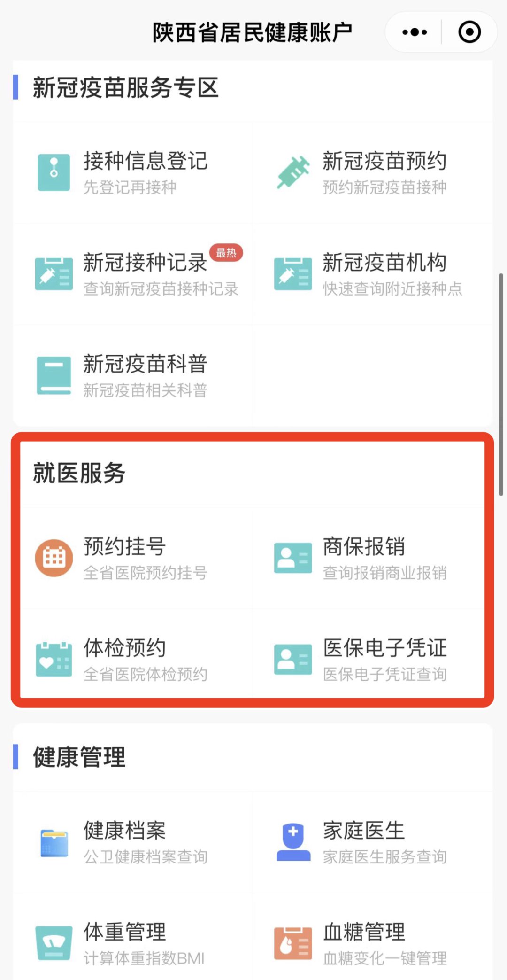Viewport: 507px width, 980px height.
Task: Tap the heart calendar icon for 体检预约
Action: (54, 659)
